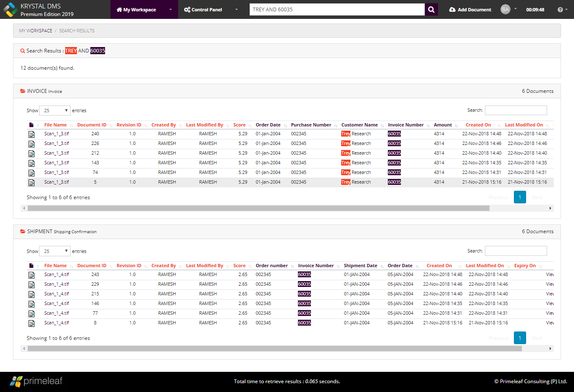
Task: Click Shipment table horizontal scrollbar
Action: (274, 348)
